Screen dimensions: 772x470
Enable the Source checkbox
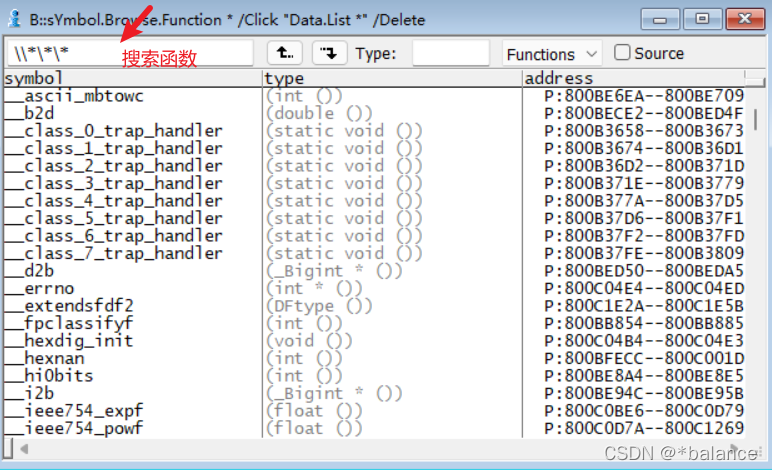click(622, 53)
